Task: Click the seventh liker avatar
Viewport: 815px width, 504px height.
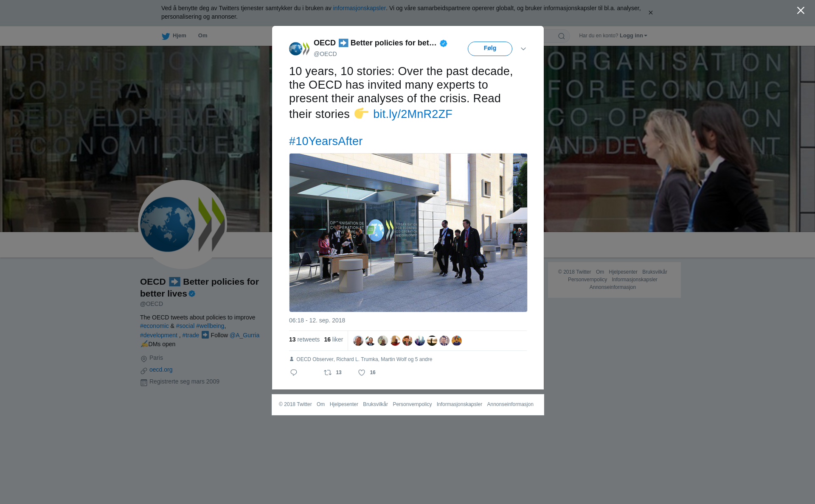Action: click(x=432, y=341)
